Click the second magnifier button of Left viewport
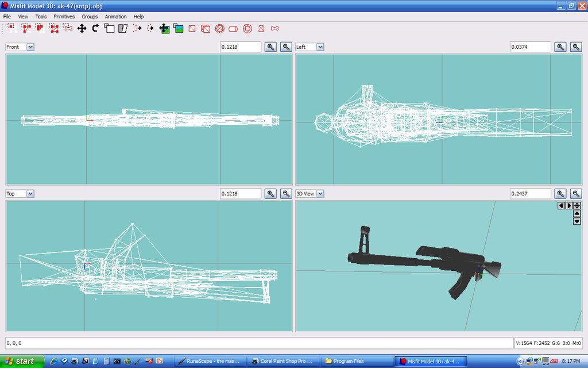This screenshot has height=368, width=588. [x=576, y=47]
